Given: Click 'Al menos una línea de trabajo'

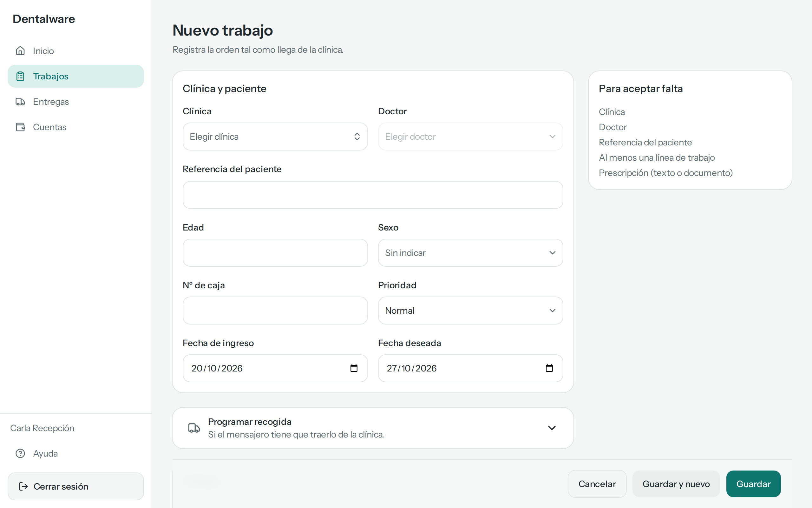Looking at the screenshot, I should 657,157.
